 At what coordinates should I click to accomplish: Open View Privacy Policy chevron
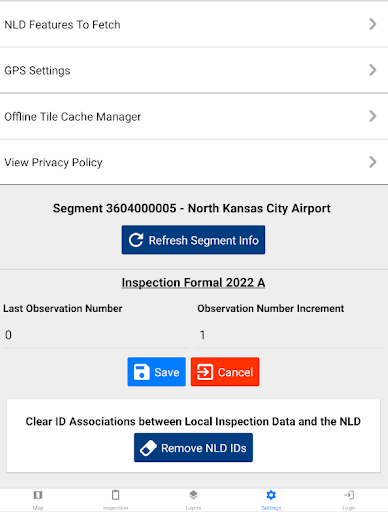pos(373,162)
